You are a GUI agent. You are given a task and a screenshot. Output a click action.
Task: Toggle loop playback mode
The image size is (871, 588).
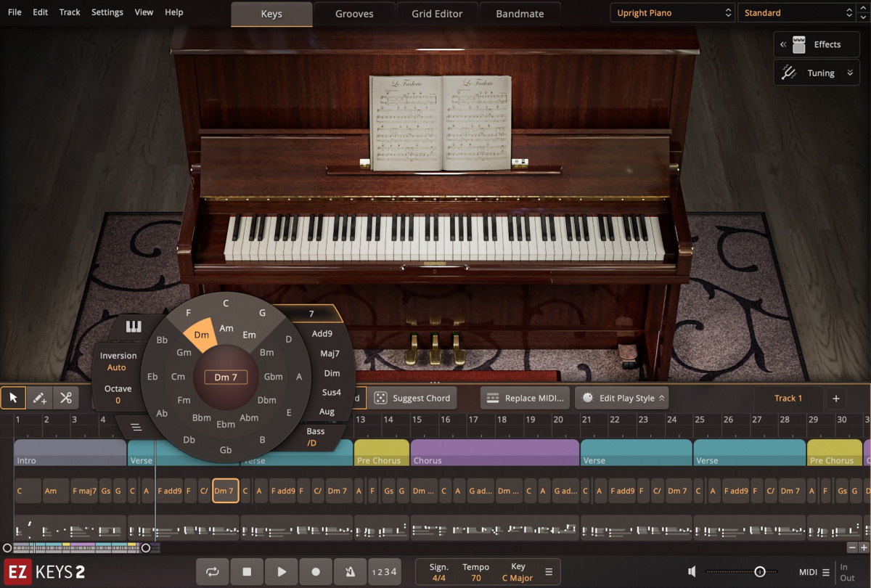coord(212,571)
